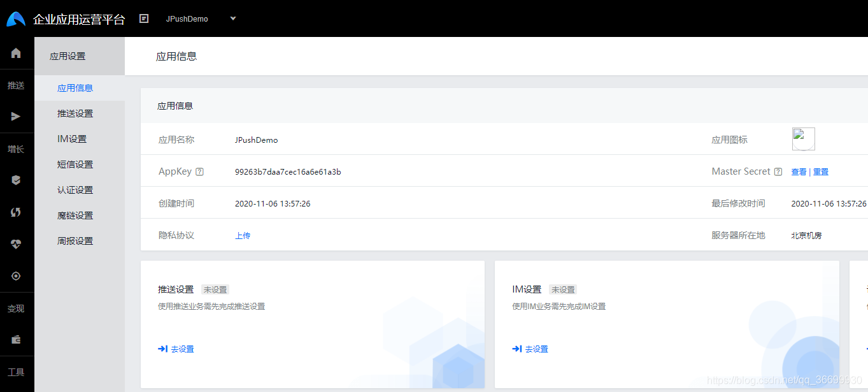Open 魔链设置 in settings menu
Image resolution: width=868 pixels, height=392 pixels.
click(75, 215)
